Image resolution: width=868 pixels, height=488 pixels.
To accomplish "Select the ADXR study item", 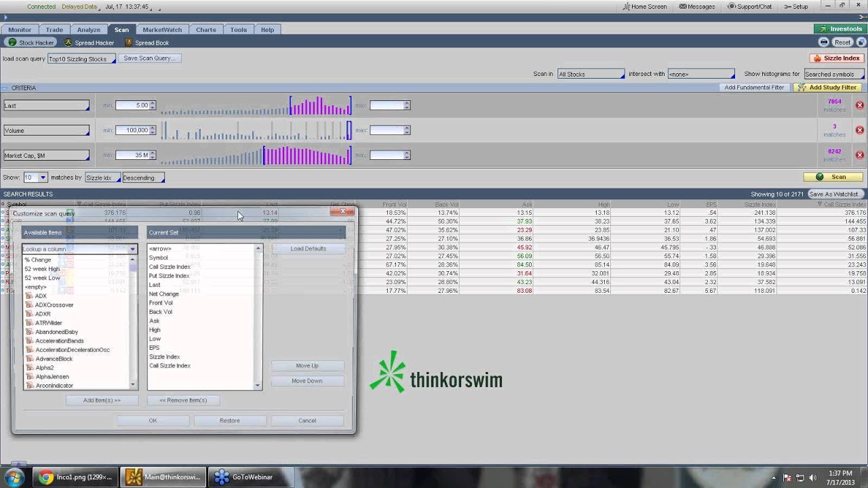I will pyautogui.click(x=43, y=314).
